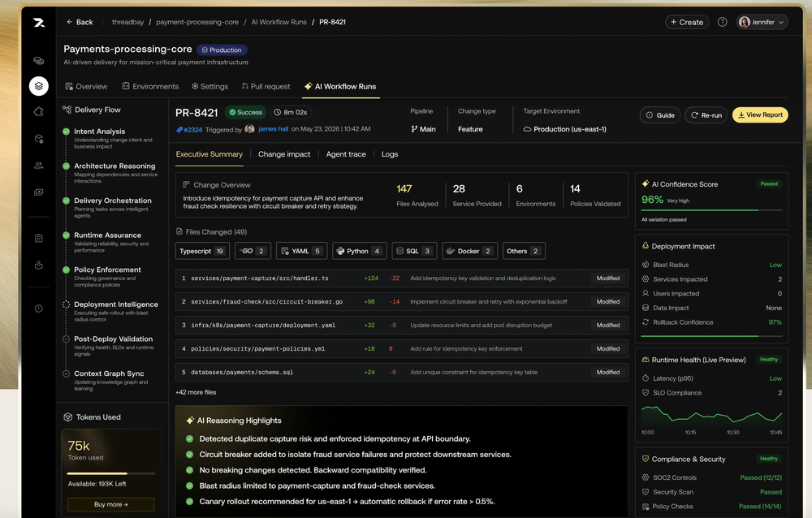
Task: Click Jennifer's avatar picture
Action: 744,22
